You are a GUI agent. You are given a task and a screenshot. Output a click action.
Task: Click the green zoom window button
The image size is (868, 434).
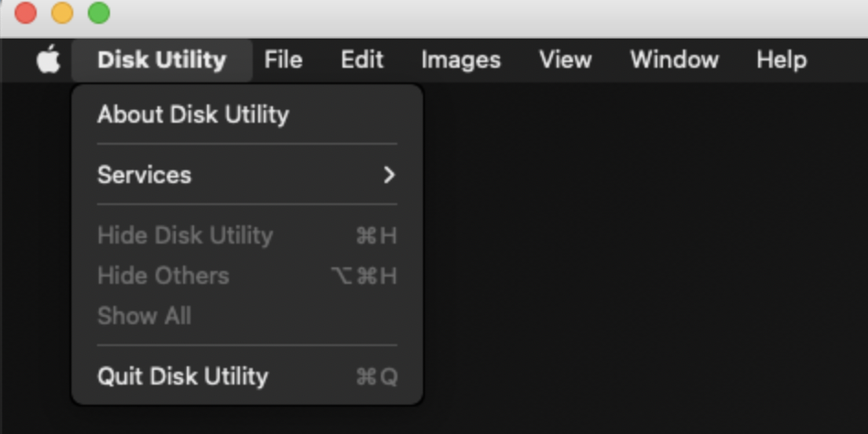pos(98,13)
